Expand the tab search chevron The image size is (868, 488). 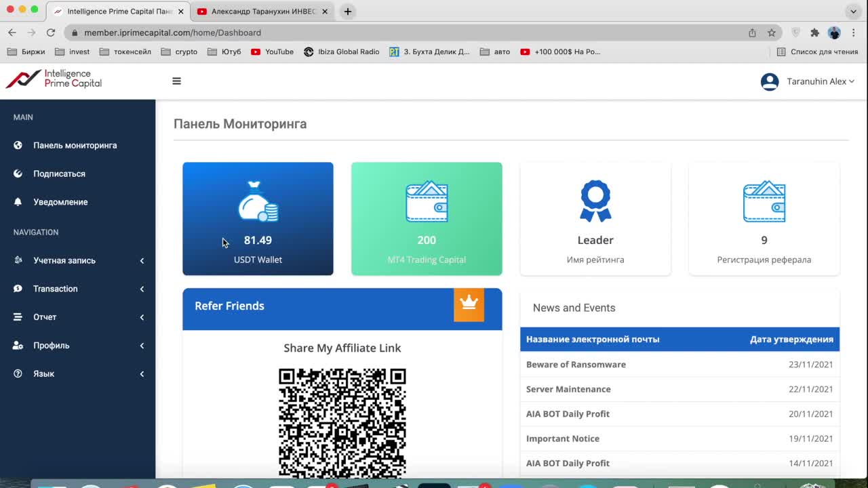(x=854, y=12)
